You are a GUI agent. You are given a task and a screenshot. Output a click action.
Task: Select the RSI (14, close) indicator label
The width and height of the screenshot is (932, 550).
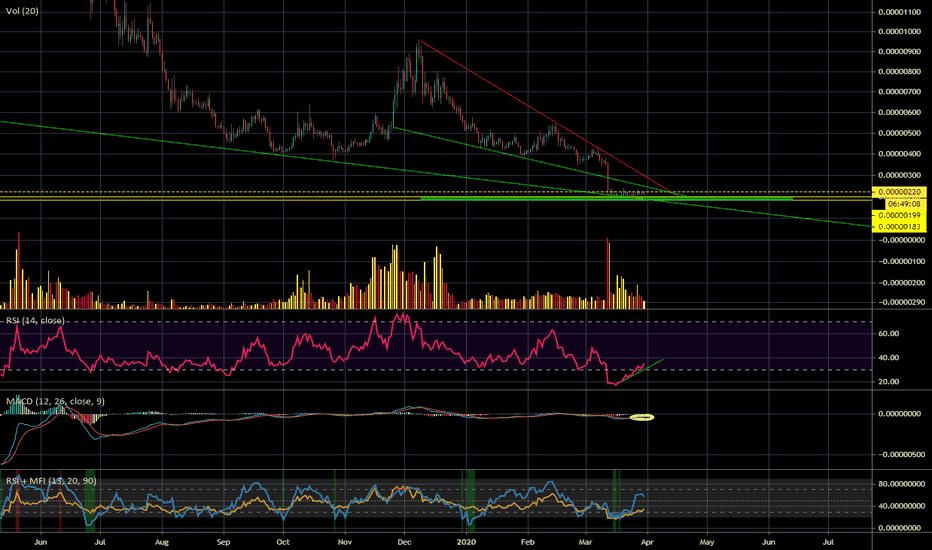pos(35,320)
